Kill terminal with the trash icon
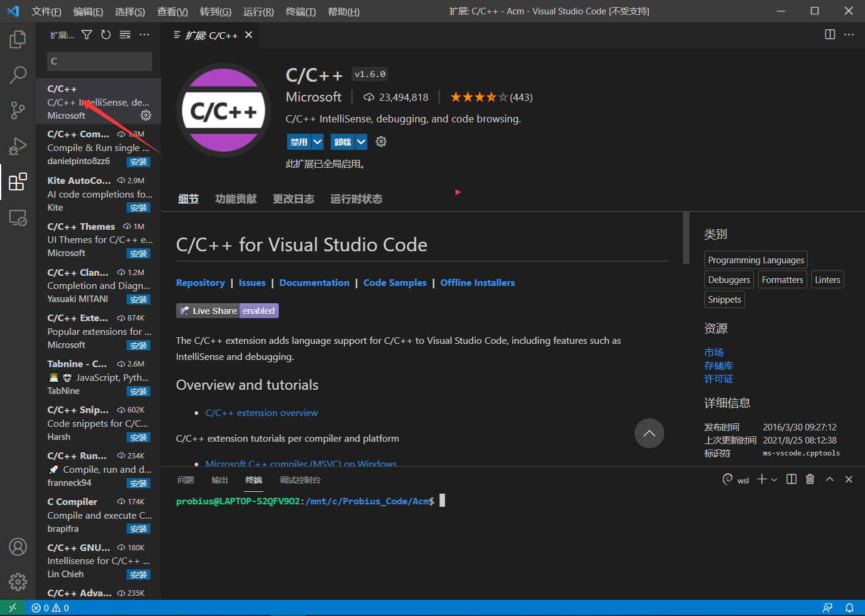 click(810, 479)
